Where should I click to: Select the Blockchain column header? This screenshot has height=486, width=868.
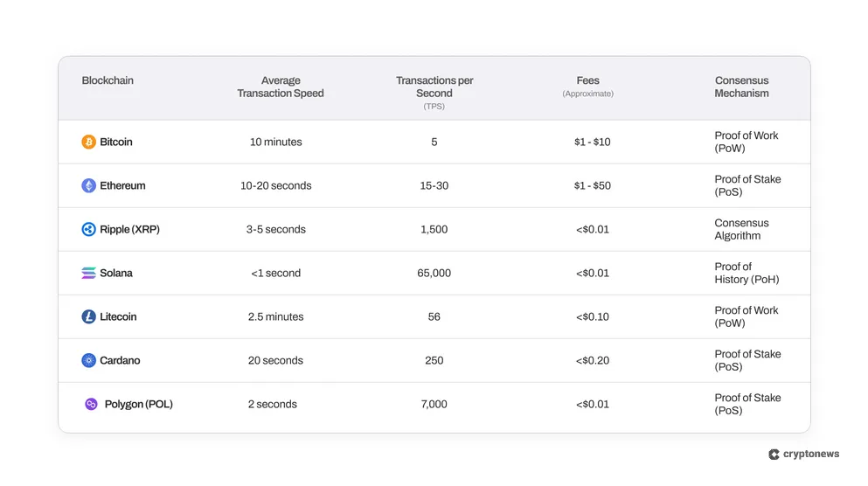point(108,80)
